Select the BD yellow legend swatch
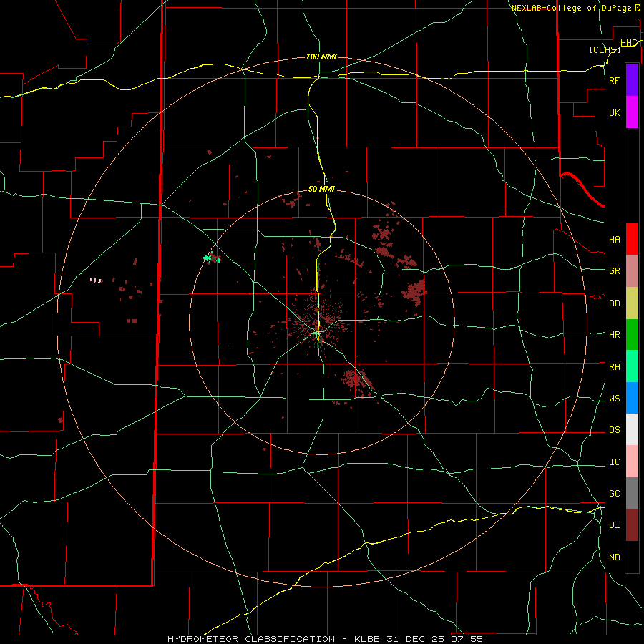The image size is (644, 644). (632, 303)
